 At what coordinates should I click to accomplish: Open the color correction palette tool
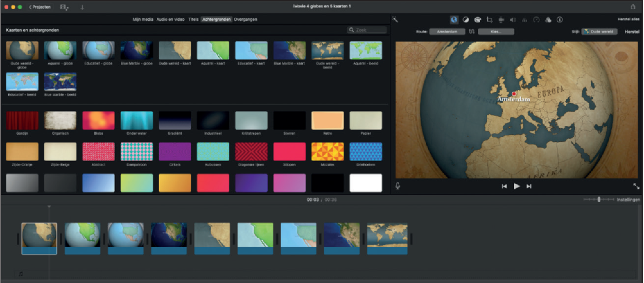477,20
